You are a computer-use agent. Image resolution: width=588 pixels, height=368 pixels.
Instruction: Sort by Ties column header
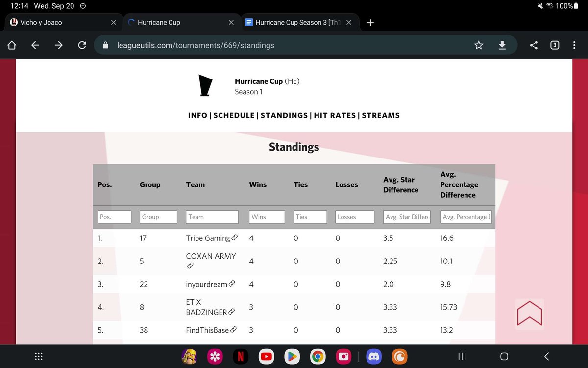click(x=301, y=184)
